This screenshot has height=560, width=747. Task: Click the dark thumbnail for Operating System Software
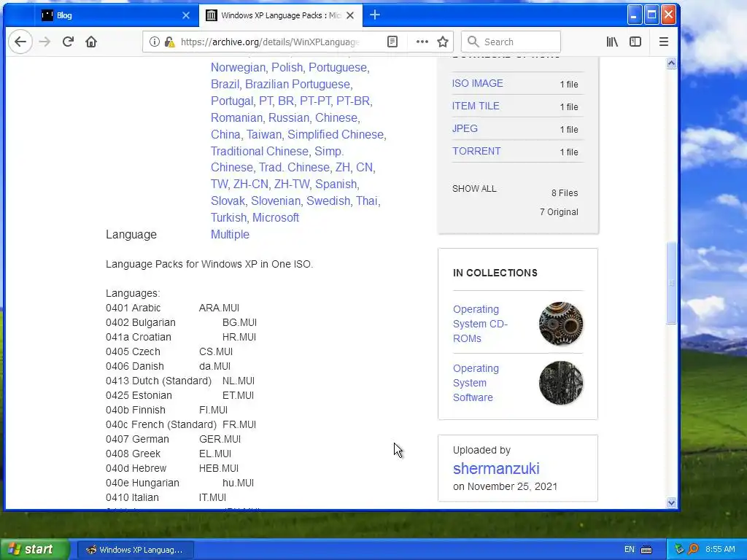pyautogui.click(x=561, y=383)
